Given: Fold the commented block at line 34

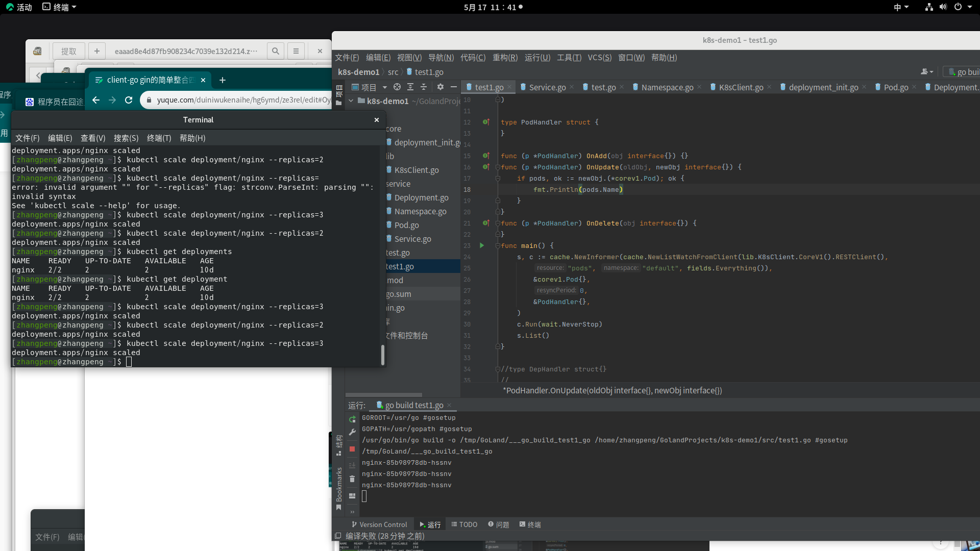Looking at the screenshot, I should 498,369.
